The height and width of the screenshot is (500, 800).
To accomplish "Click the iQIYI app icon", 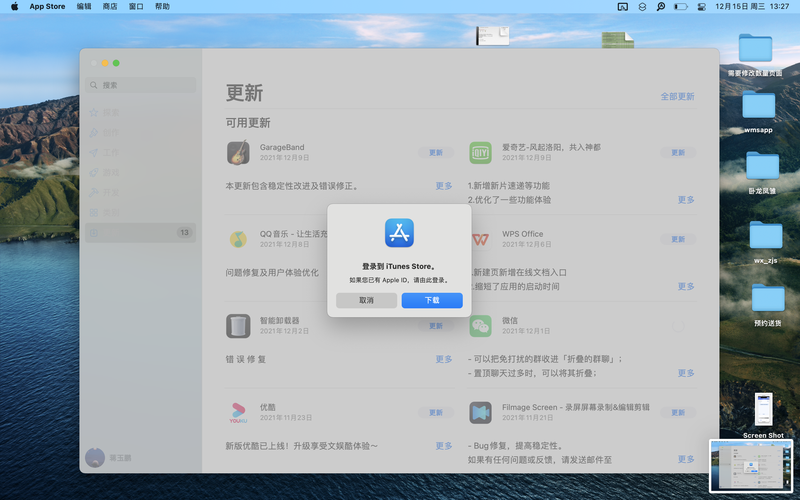I will [x=480, y=152].
